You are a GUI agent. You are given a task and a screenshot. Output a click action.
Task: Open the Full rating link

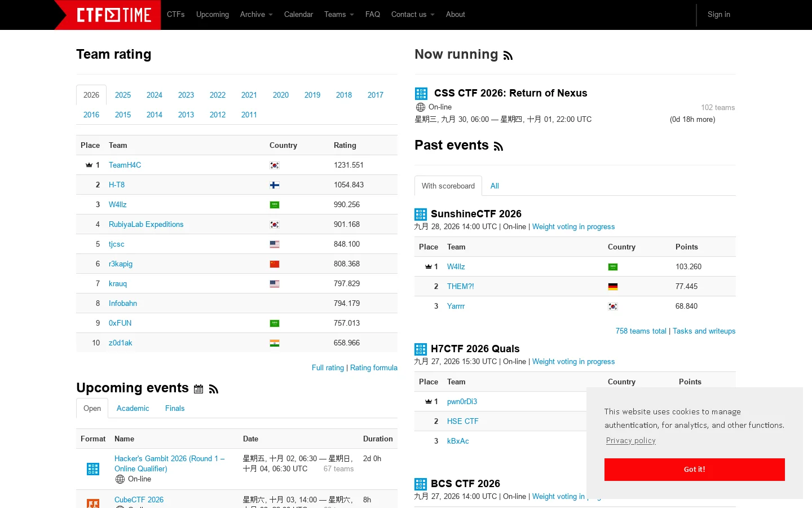click(x=328, y=367)
